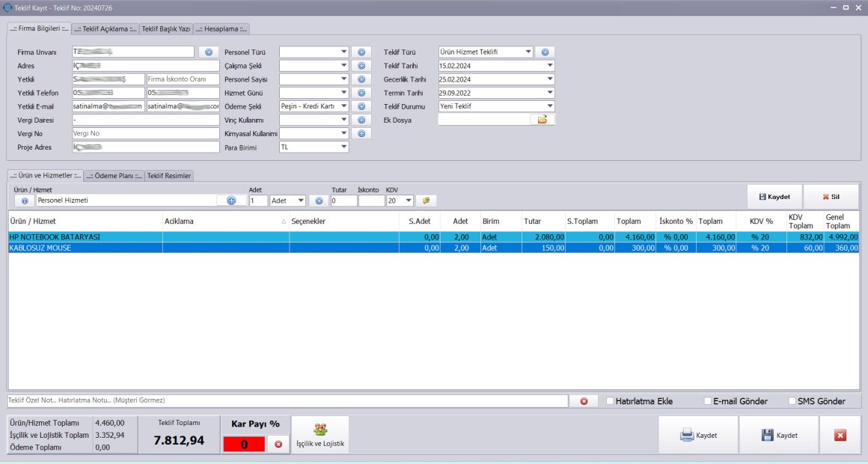Click the printer Kaydet button at bottom right

click(x=697, y=434)
